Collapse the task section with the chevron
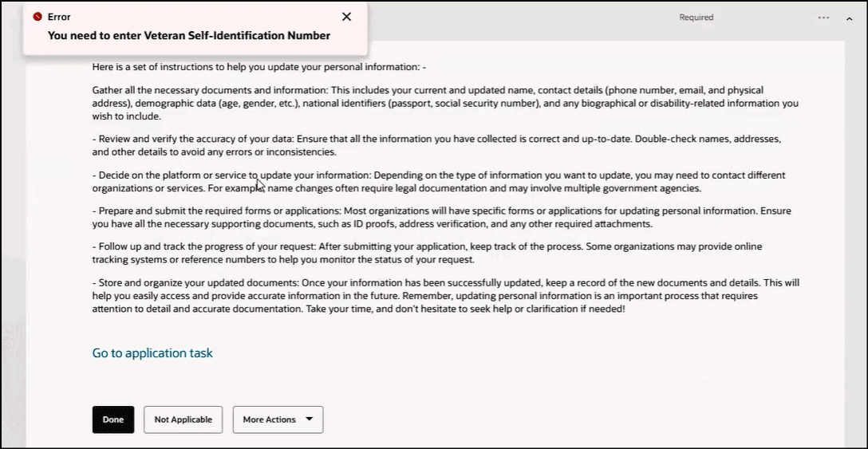Viewport: 868px width, 449px height. [x=850, y=18]
